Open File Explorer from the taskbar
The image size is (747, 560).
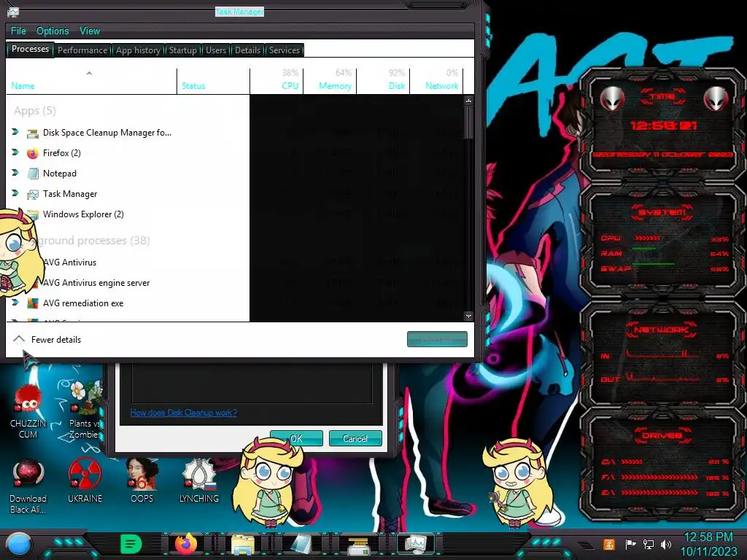point(243,544)
